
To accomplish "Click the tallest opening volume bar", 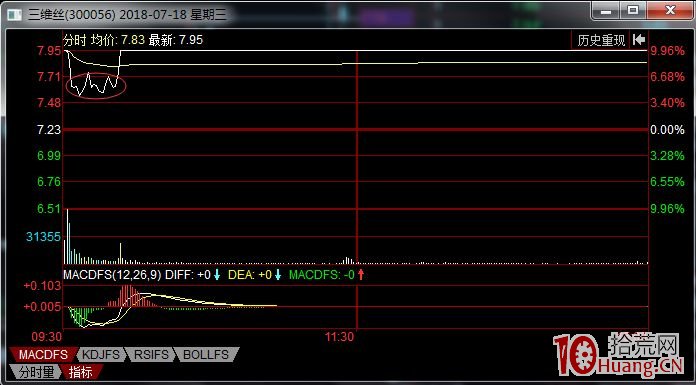I will pyautogui.click(x=67, y=236).
